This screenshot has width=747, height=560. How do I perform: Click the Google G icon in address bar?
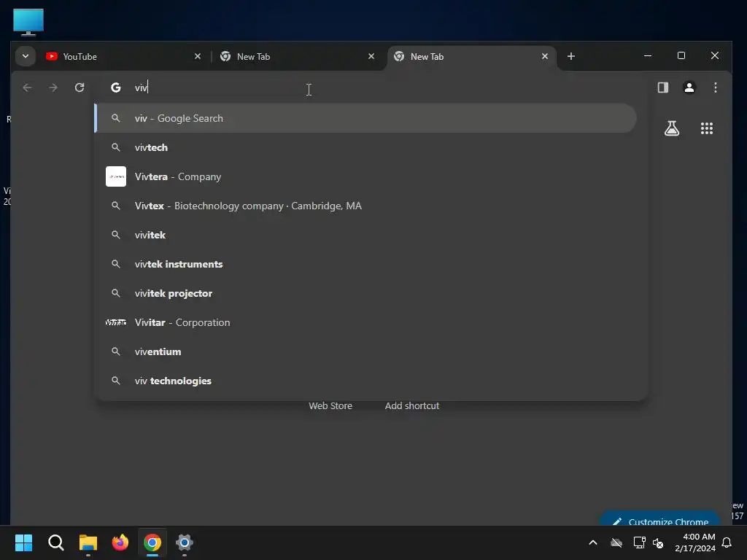pyautogui.click(x=116, y=87)
